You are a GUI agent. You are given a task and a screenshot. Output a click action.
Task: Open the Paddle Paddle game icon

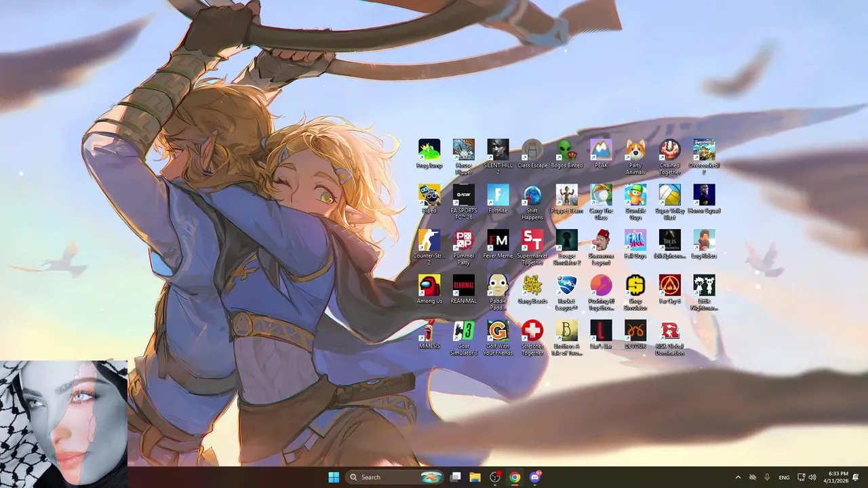(x=498, y=293)
